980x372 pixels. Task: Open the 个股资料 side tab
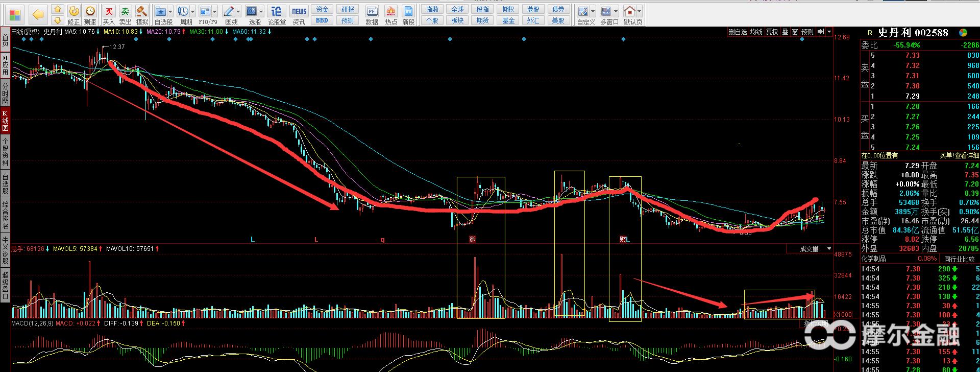5,152
